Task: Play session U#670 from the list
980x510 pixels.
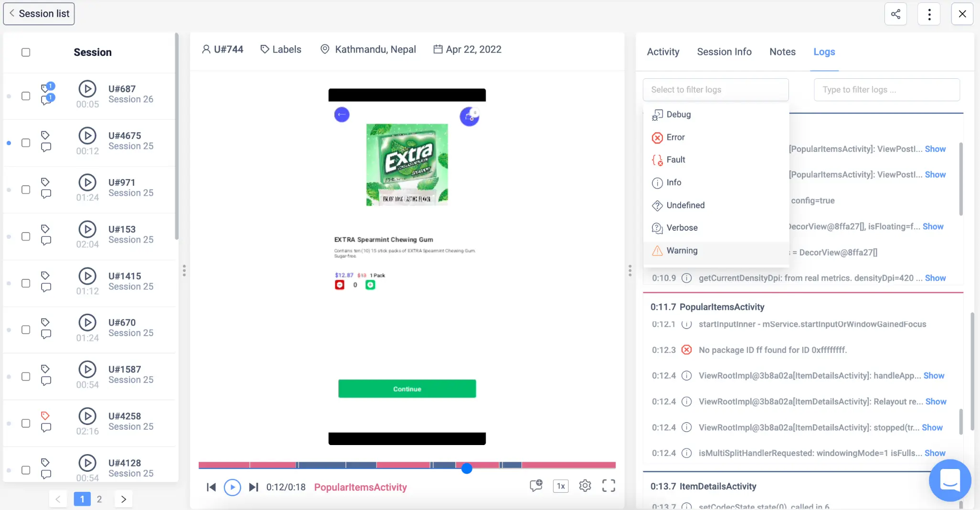Action: click(x=87, y=322)
